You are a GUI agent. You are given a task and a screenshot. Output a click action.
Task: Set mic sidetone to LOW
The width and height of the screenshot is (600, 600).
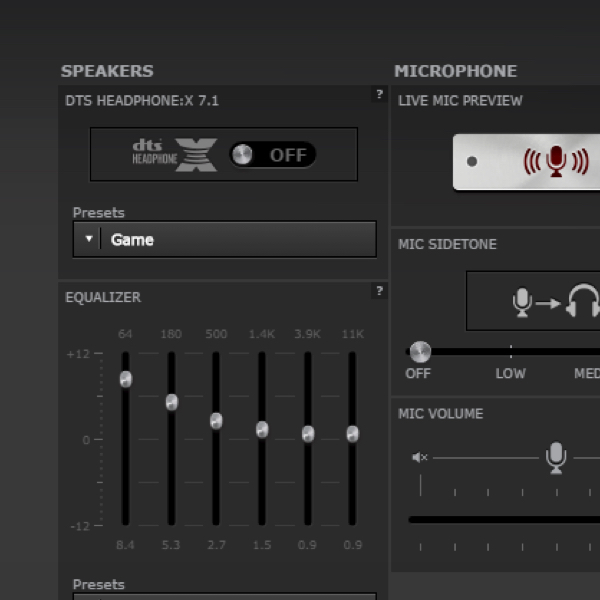510,373
